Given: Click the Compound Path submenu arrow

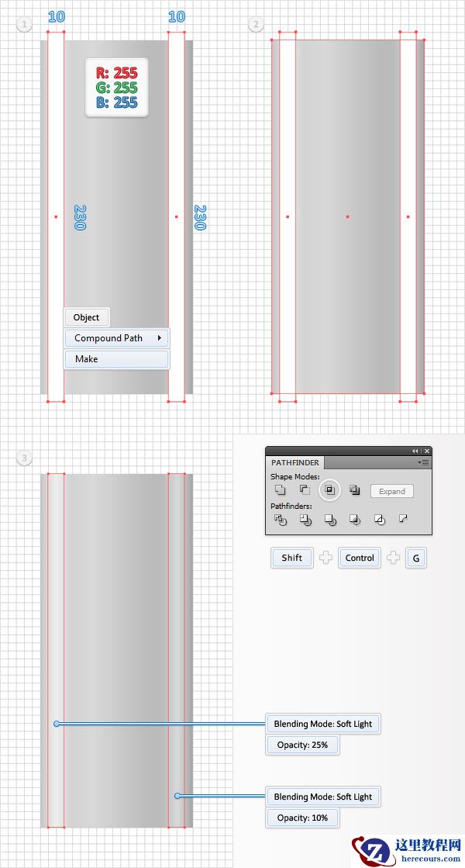Looking at the screenshot, I should (160, 337).
